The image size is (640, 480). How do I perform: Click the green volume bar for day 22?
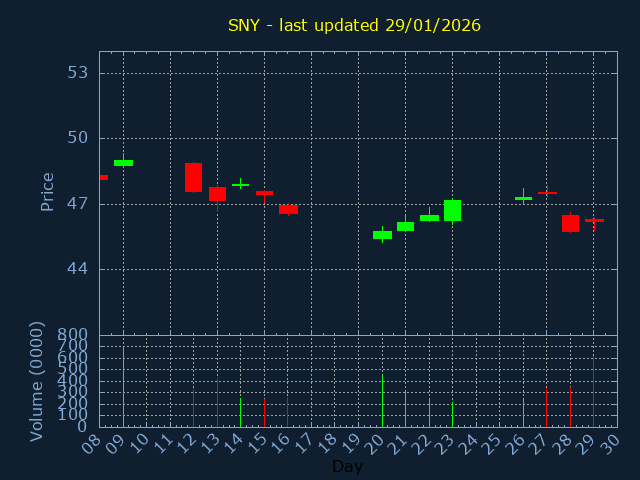[x=429, y=413]
